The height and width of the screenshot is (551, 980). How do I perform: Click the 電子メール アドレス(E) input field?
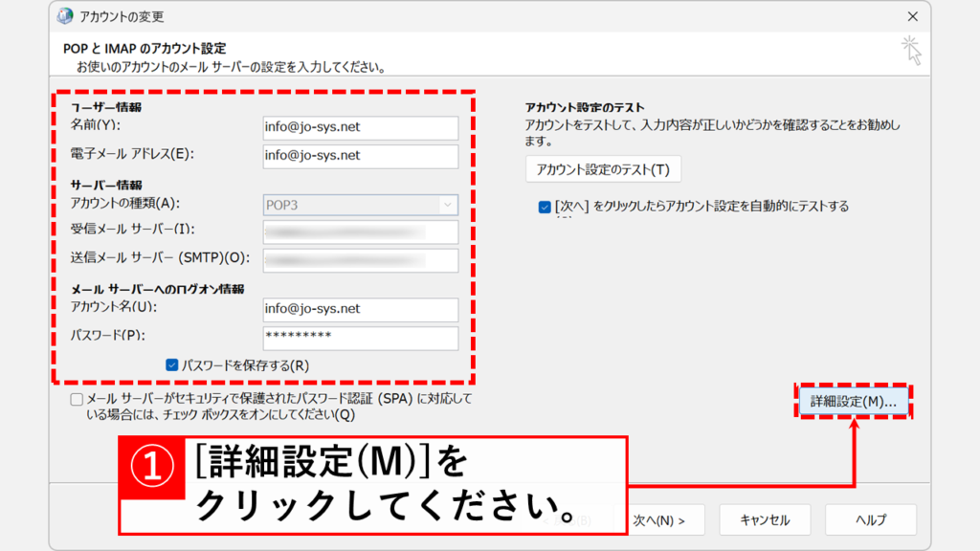[361, 156]
